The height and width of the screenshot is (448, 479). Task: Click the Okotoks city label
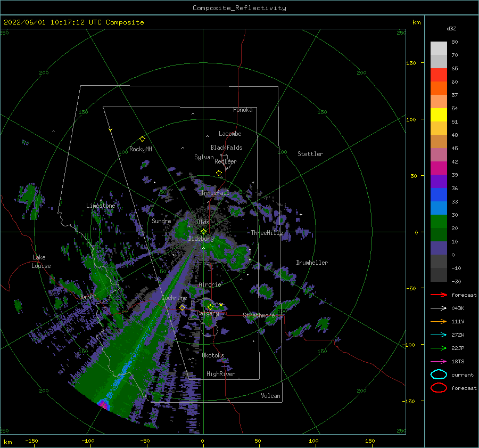213,355
